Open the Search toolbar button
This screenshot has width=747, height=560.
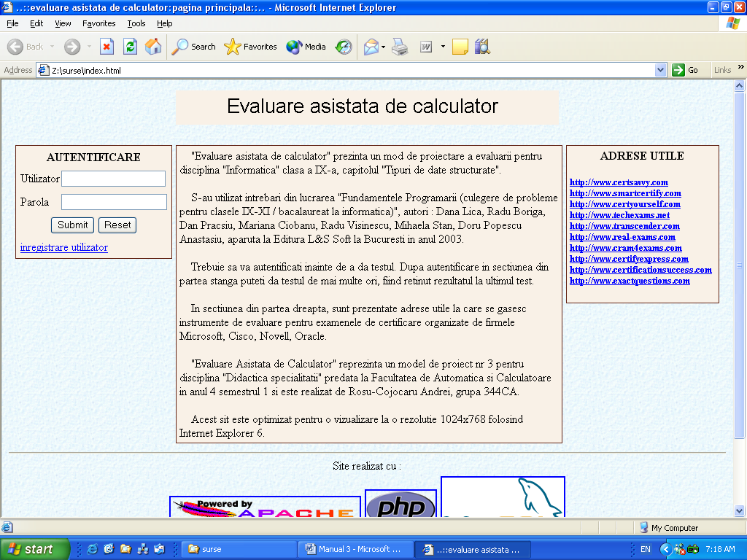[x=193, y=47]
